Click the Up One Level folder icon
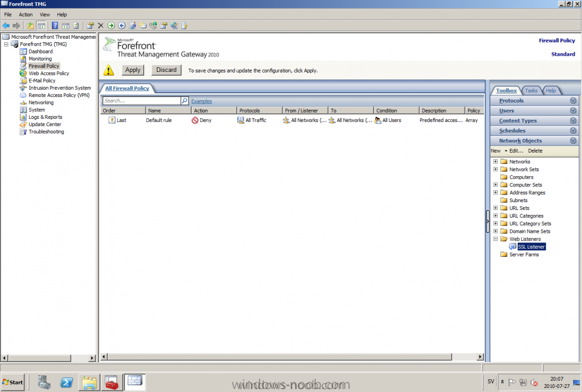The height and width of the screenshot is (392, 582). click(31, 26)
